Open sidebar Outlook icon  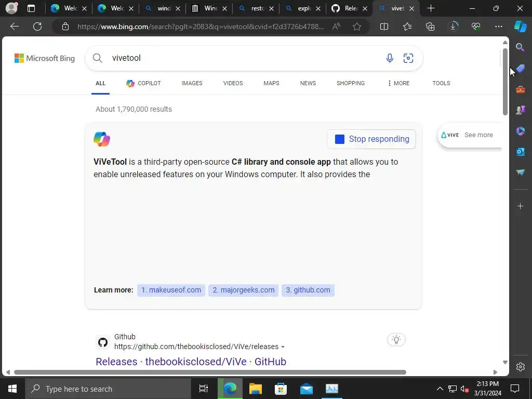521,152
